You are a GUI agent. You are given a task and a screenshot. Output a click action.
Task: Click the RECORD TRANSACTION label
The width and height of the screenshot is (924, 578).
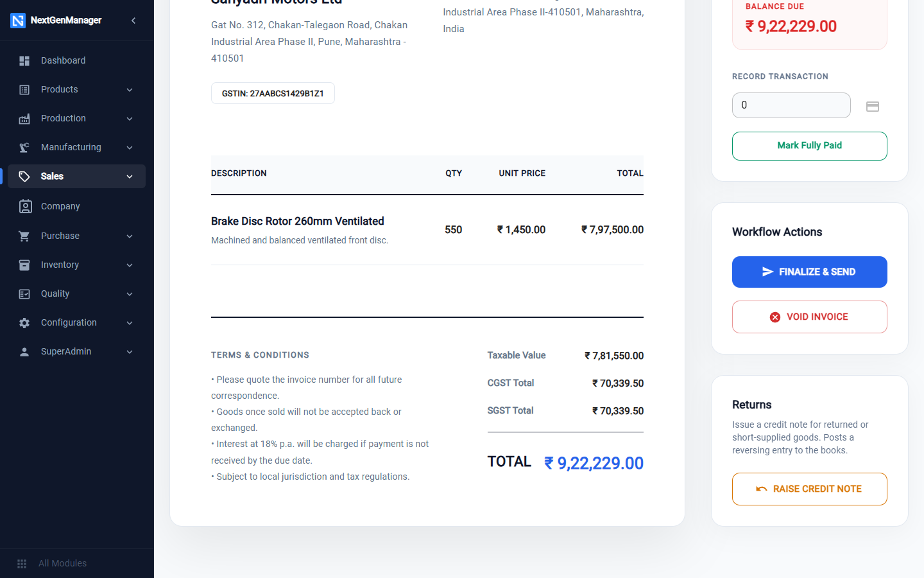click(x=780, y=76)
